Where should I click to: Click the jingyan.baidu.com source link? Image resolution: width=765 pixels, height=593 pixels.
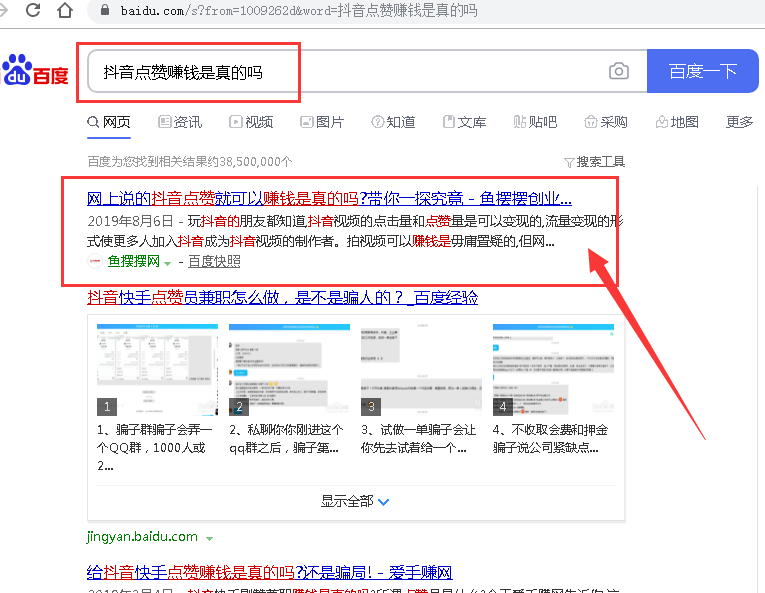click(x=142, y=536)
